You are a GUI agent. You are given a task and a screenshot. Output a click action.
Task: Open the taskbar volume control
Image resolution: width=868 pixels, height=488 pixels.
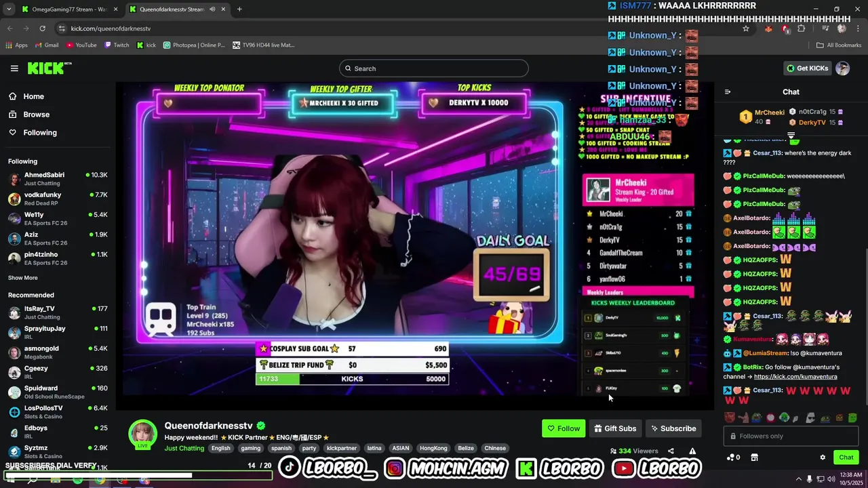pos(831,479)
